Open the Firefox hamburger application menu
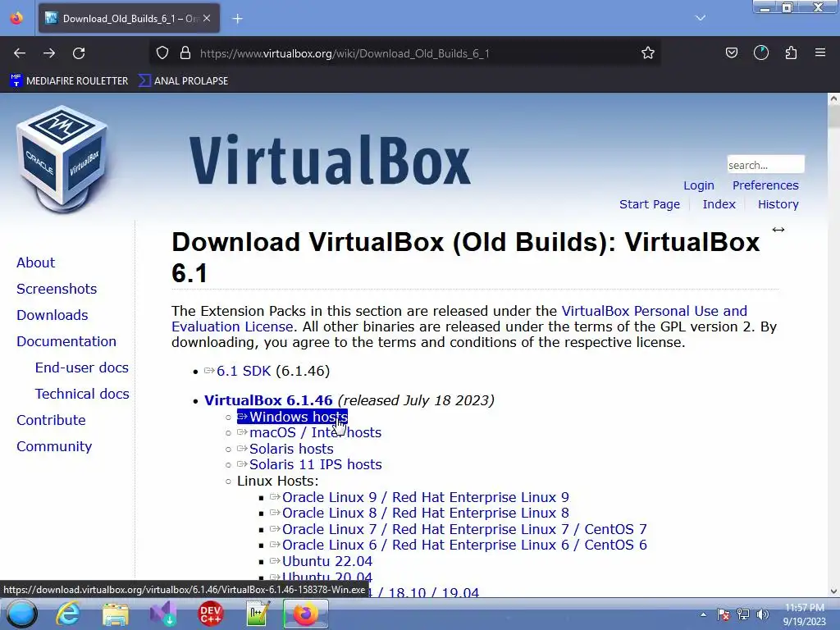 point(820,53)
